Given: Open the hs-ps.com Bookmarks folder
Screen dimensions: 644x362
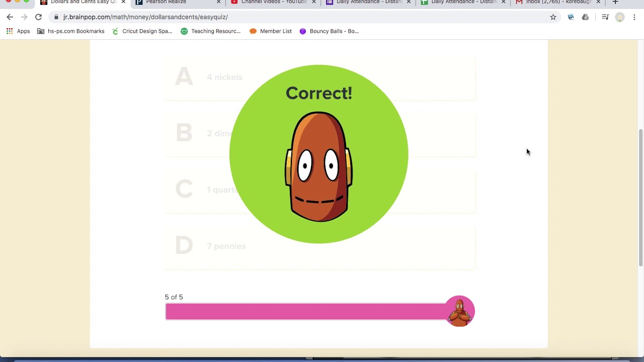Looking at the screenshot, I should (x=71, y=31).
